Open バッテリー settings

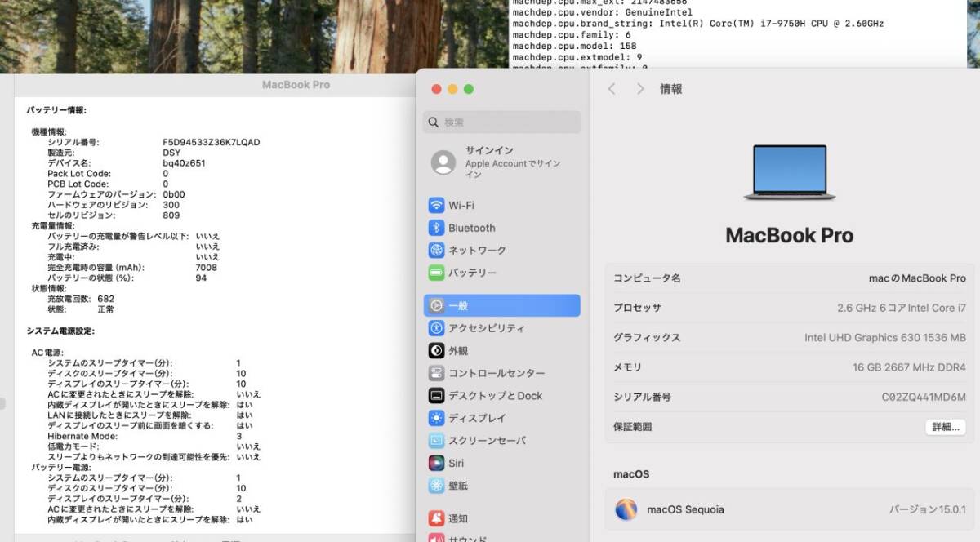pos(474,273)
